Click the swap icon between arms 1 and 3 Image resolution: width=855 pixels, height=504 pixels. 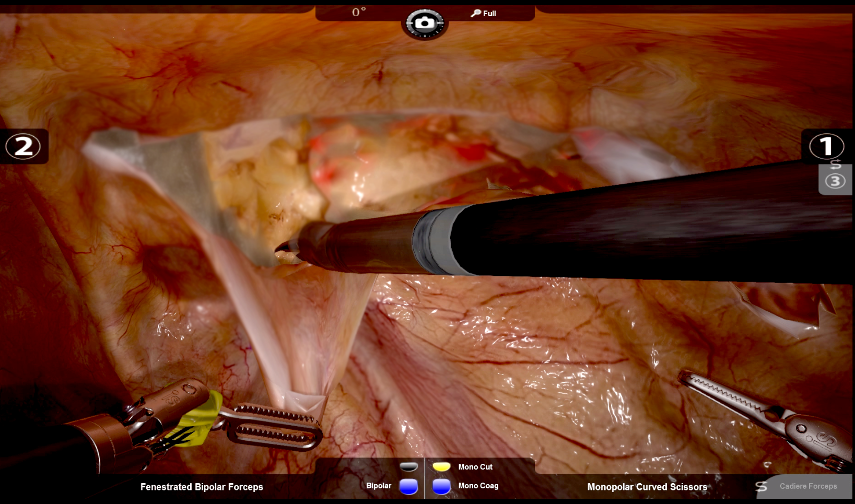[835, 165]
